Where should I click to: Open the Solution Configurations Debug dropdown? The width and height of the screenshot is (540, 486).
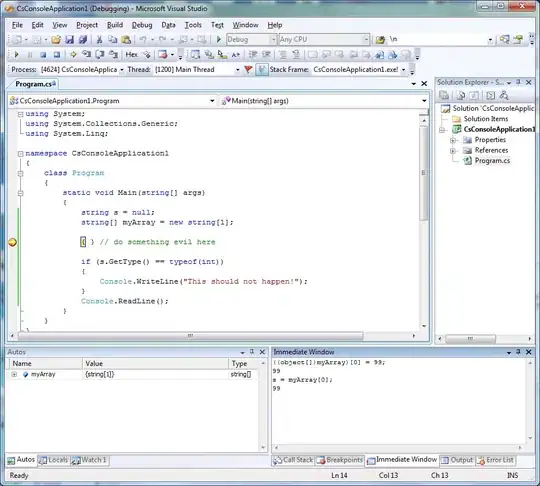click(273, 39)
